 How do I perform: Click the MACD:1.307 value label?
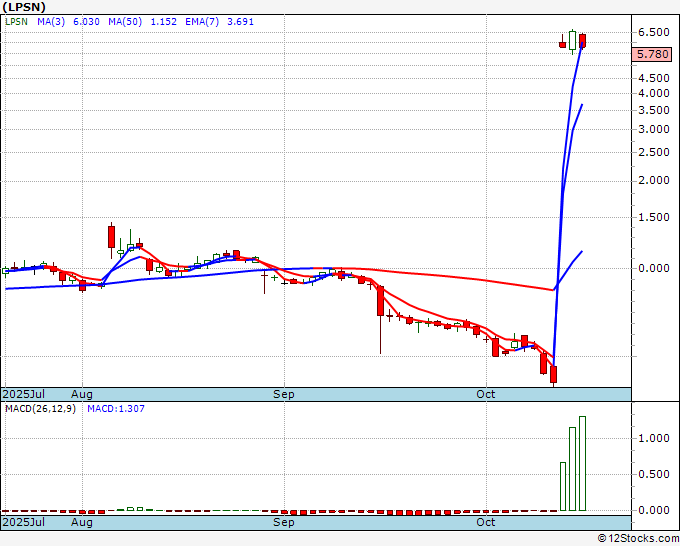point(116,409)
